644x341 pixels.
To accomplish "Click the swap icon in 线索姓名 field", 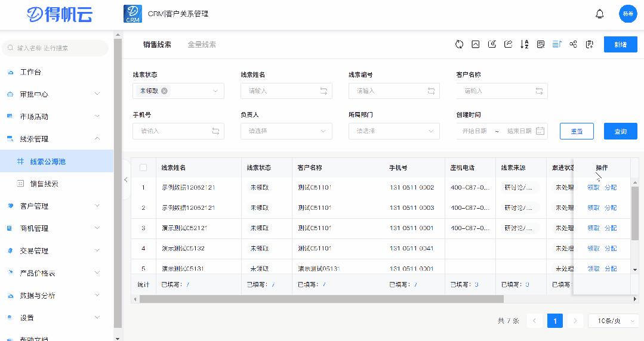I will pyautogui.click(x=323, y=91).
